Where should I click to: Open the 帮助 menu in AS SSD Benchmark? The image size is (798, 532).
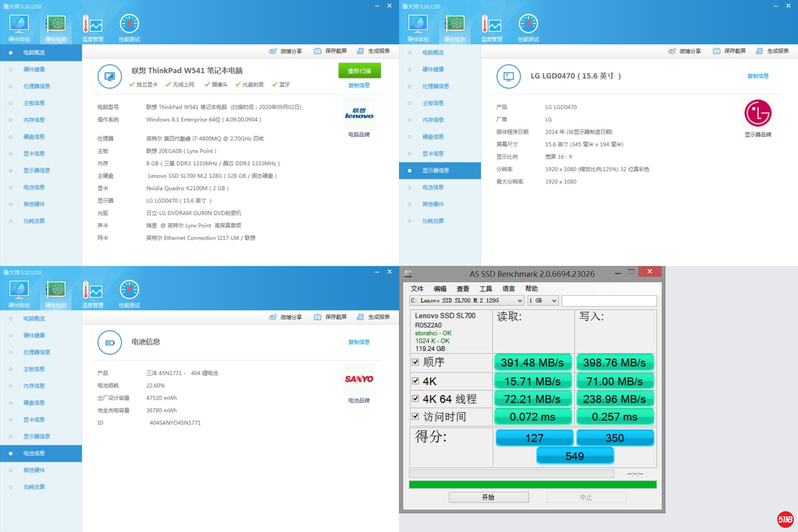[531, 288]
